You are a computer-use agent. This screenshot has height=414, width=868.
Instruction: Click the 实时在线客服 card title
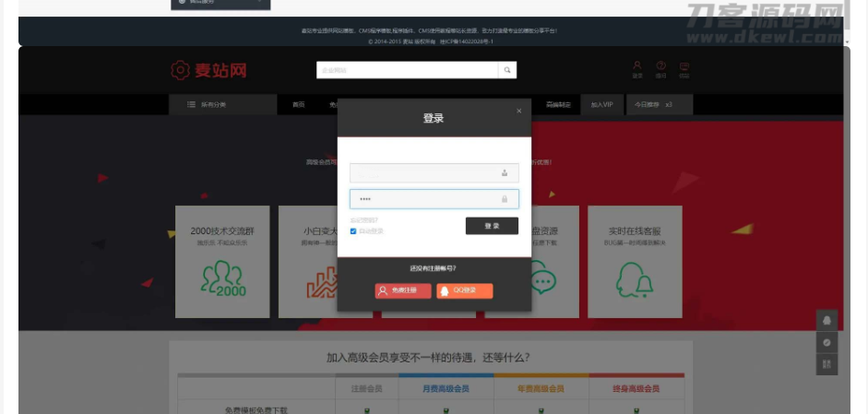pos(635,231)
